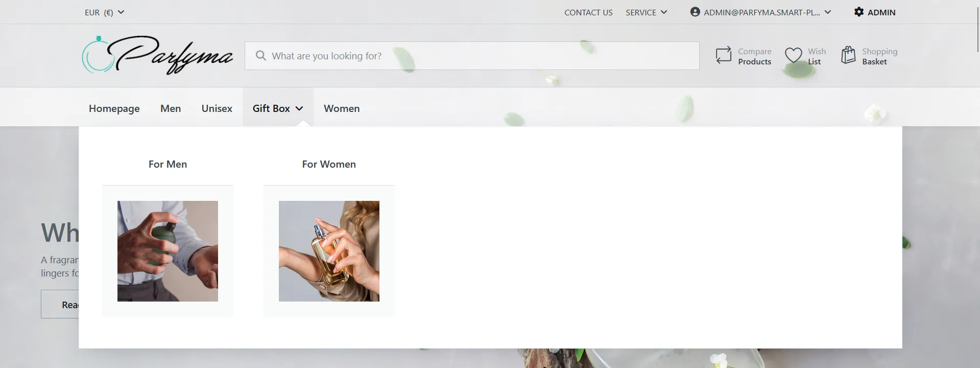Open the Shopping Basket bag icon

point(848,55)
